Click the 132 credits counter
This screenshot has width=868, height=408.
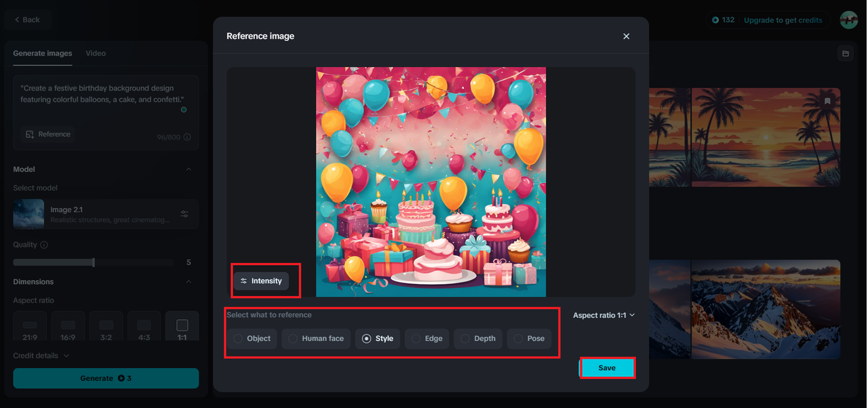tap(723, 20)
